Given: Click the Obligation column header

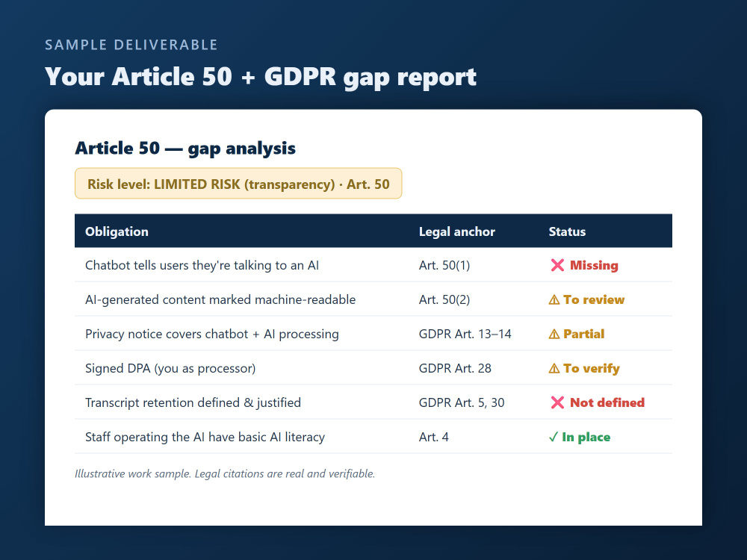Looking at the screenshot, I should click(x=117, y=231).
